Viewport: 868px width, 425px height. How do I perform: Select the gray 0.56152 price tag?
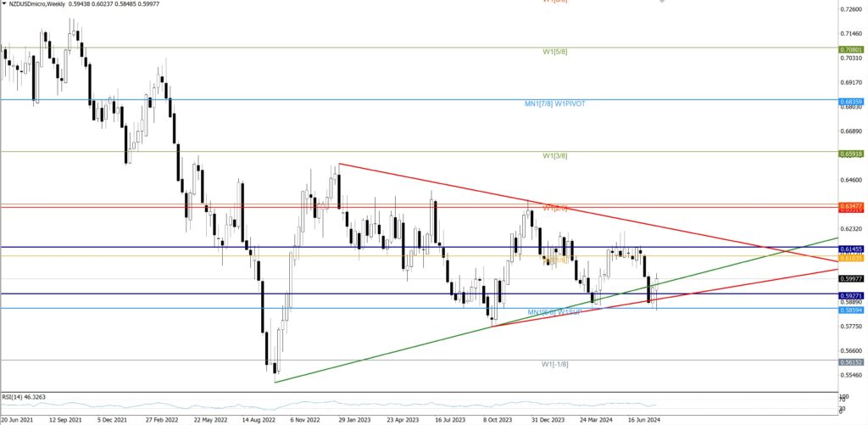click(850, 361)
